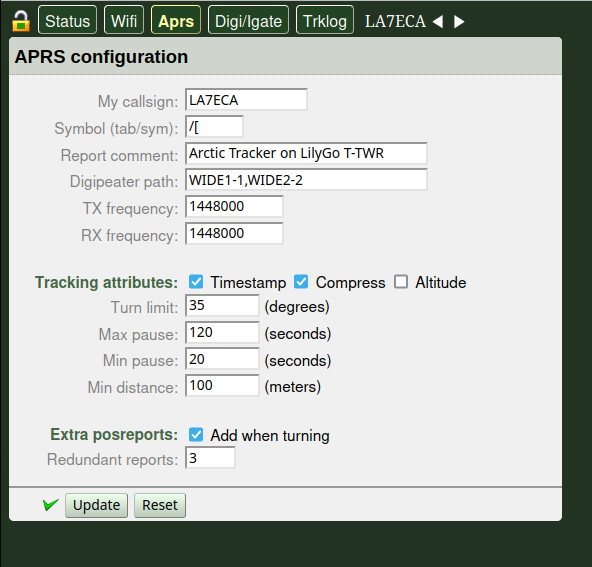Select the Aprs tab

[x=176, y=20]
